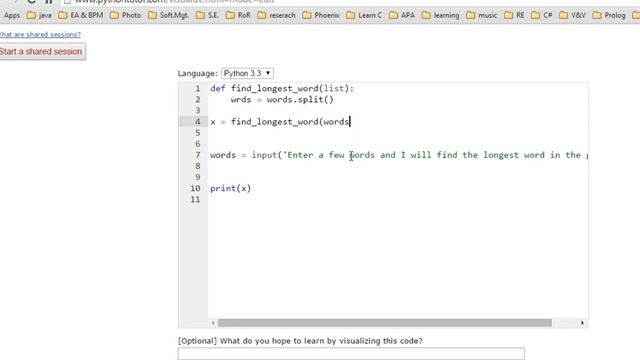Click line 2 'wrds = words.split()' code
This screenshot has height=360, width=640.
coord(282,100)
